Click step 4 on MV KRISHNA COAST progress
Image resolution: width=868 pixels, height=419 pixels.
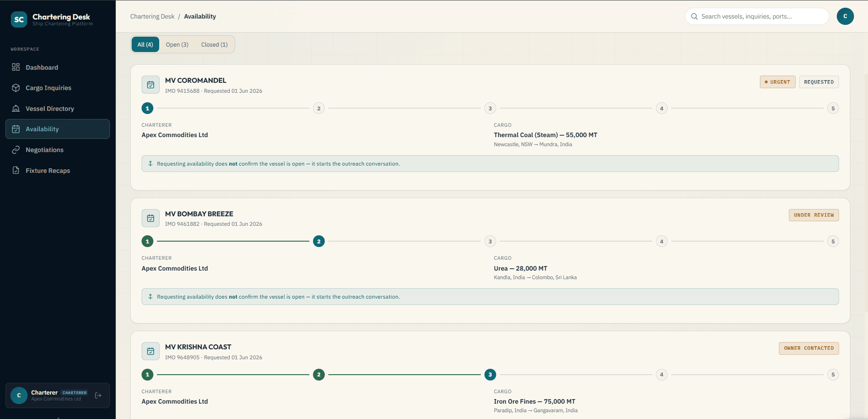662,375
